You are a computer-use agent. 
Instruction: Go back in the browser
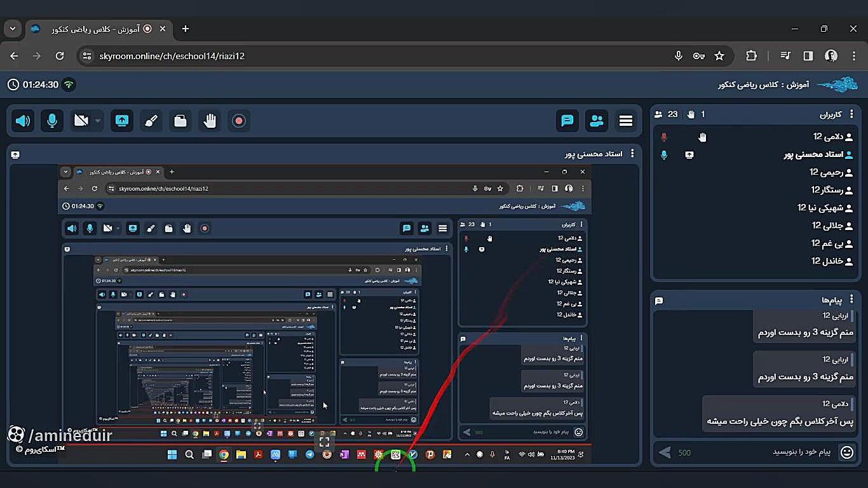(x=14, y=56)
